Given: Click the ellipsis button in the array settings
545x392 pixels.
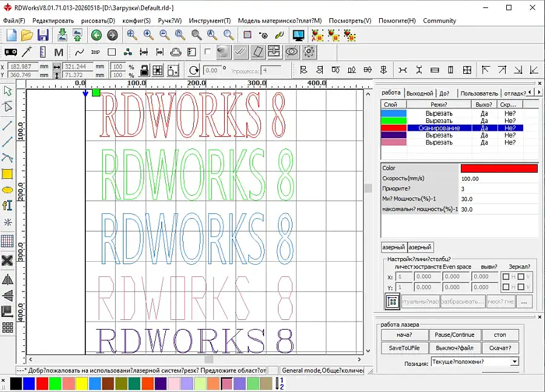Looking at the screenshot, I should [x=524, y=302].
